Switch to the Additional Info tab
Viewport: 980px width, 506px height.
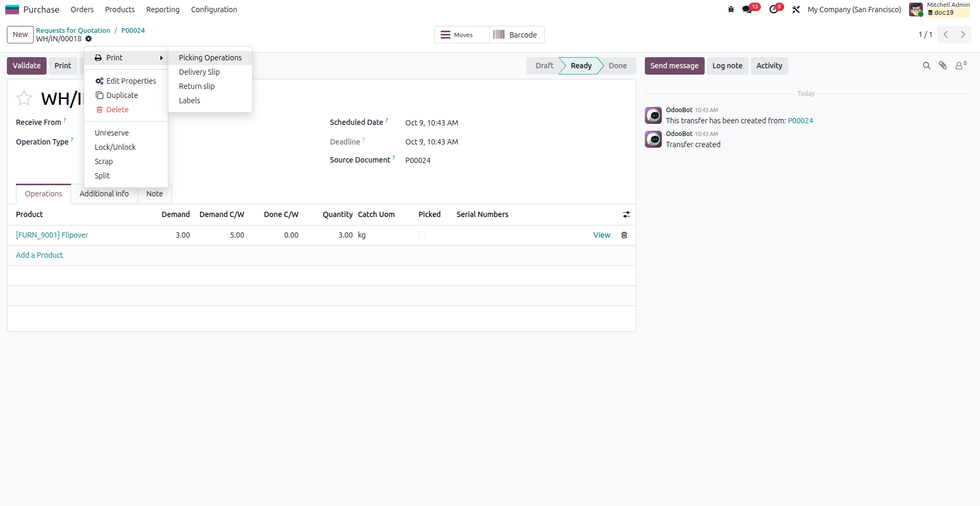tap(104, 194)
